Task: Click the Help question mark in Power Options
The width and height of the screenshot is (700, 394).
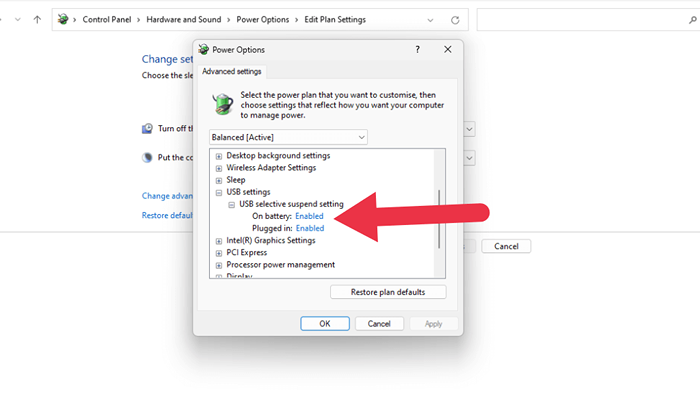Action: 417,50
